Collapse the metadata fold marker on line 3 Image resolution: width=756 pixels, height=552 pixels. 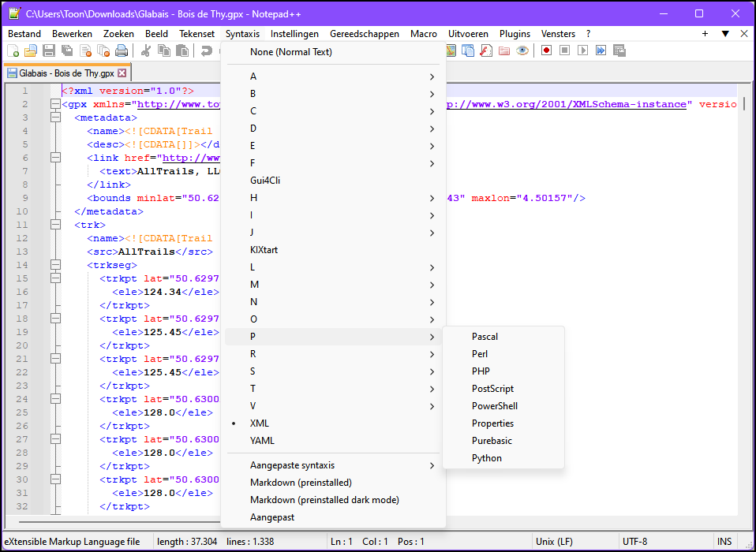[55, 117]
